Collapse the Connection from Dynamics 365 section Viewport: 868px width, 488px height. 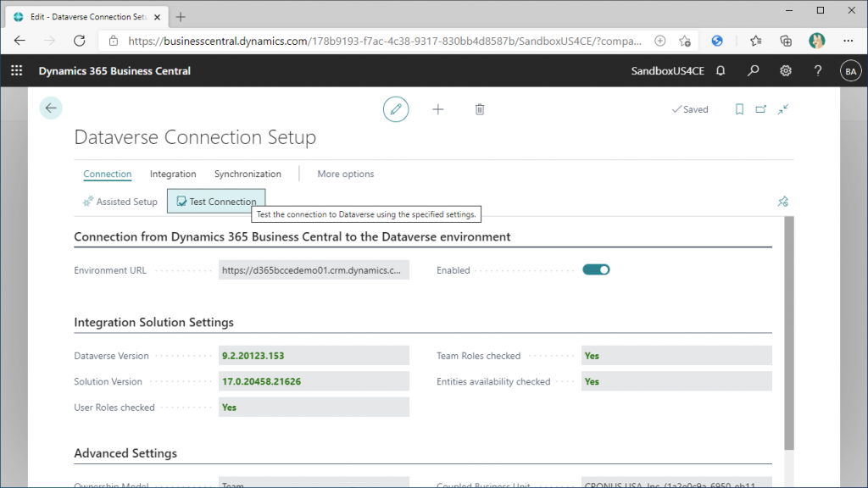click(x=292, y=237)
